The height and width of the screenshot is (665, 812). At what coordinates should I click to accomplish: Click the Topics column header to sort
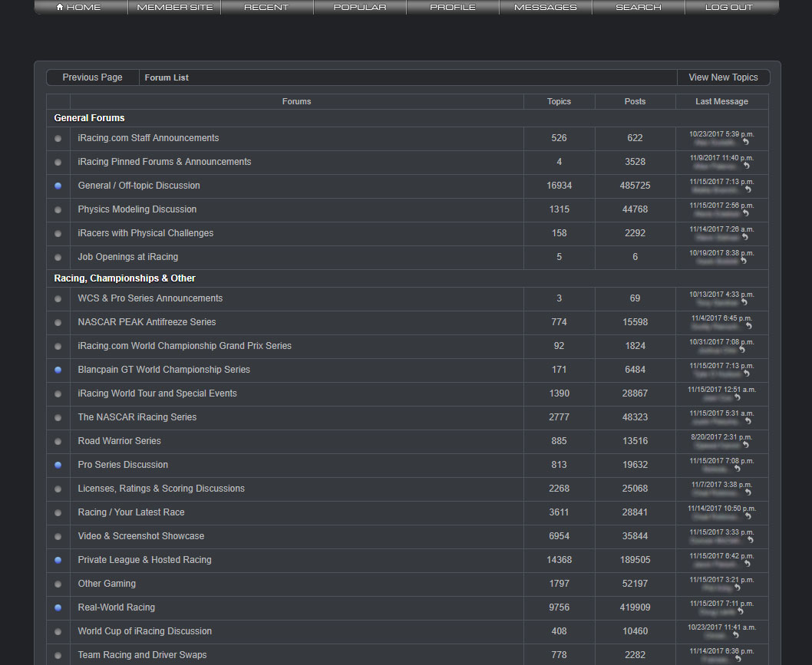point(559,101)
